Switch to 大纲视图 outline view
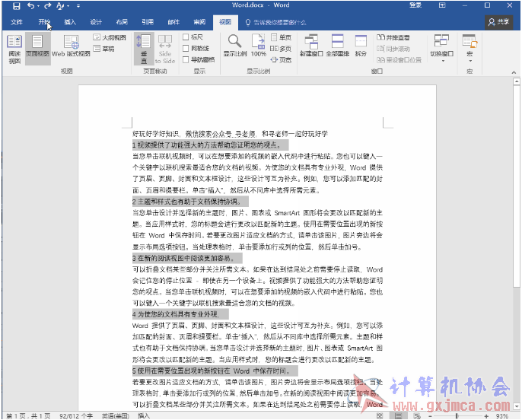 point(110,37)
